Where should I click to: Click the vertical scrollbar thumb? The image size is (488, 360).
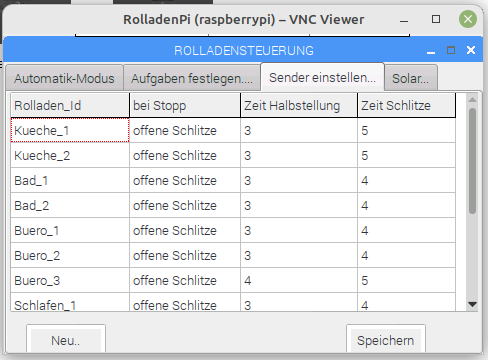[x=472, y=161]
